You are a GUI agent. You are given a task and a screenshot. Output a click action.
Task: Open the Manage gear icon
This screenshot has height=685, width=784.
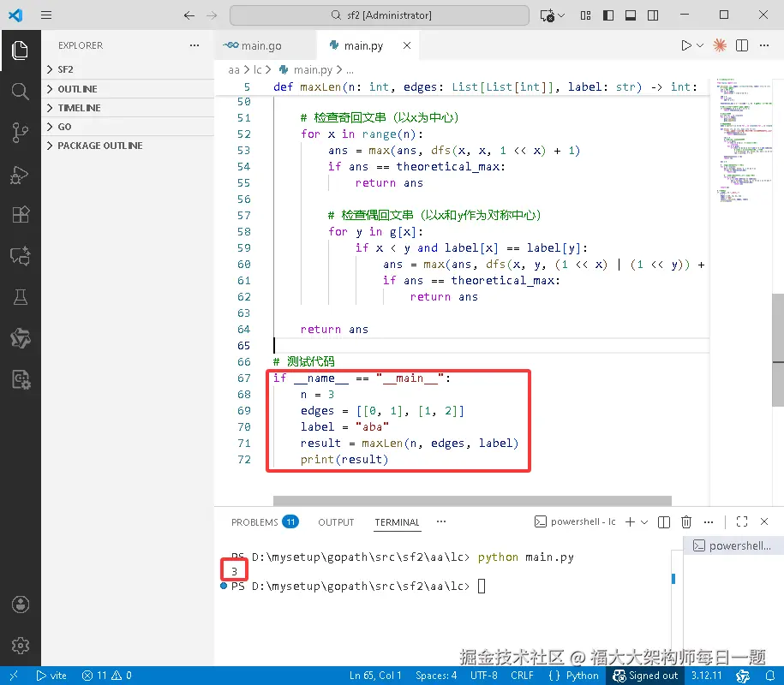[20, 646]
